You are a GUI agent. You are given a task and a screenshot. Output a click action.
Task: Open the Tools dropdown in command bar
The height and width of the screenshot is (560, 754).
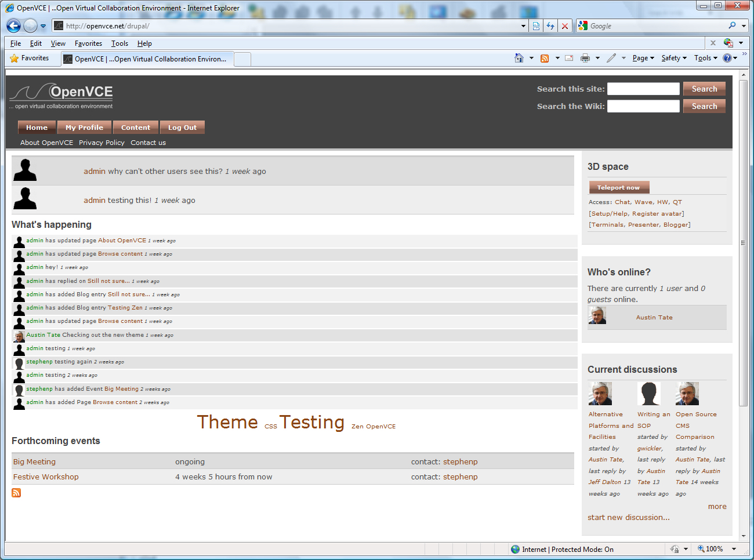pos(706,58)
